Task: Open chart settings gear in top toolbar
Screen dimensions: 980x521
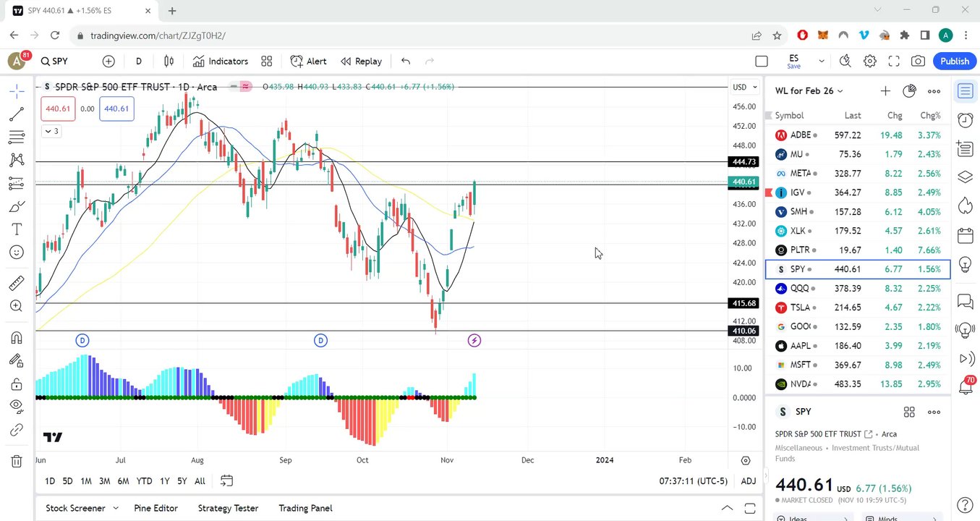Action: pyautogui.click(x=870, y=62)
